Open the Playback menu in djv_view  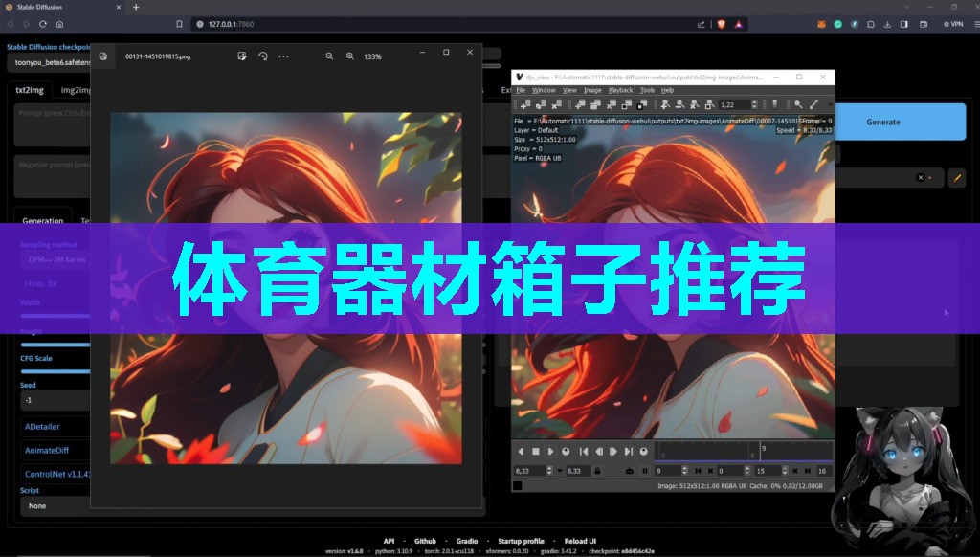pos(620,90)
